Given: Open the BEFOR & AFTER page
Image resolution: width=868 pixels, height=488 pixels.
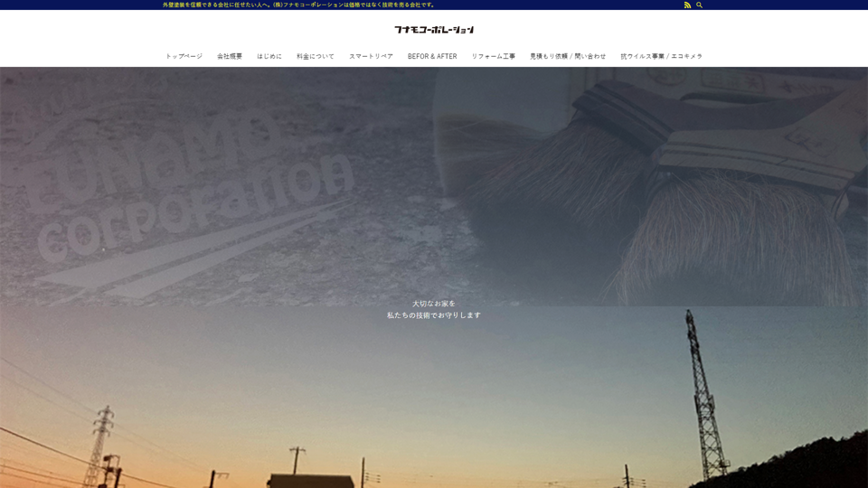Looking at the screenshot, I should point(432,56).
